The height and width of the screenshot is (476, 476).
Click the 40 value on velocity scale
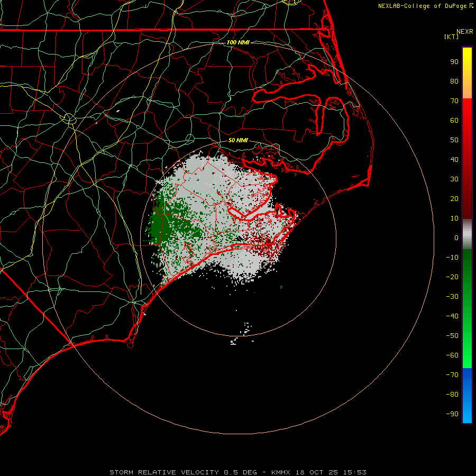tap(454, 159)
